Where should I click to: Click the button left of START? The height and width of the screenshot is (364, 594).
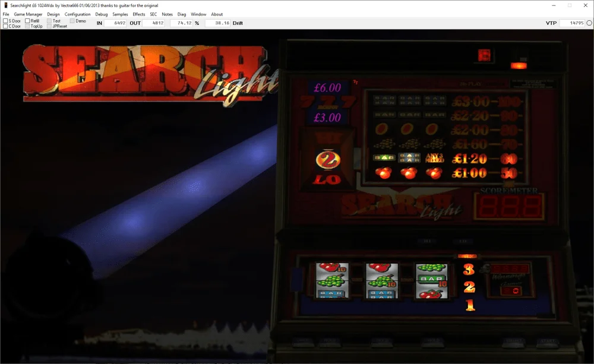pos(514,342)
